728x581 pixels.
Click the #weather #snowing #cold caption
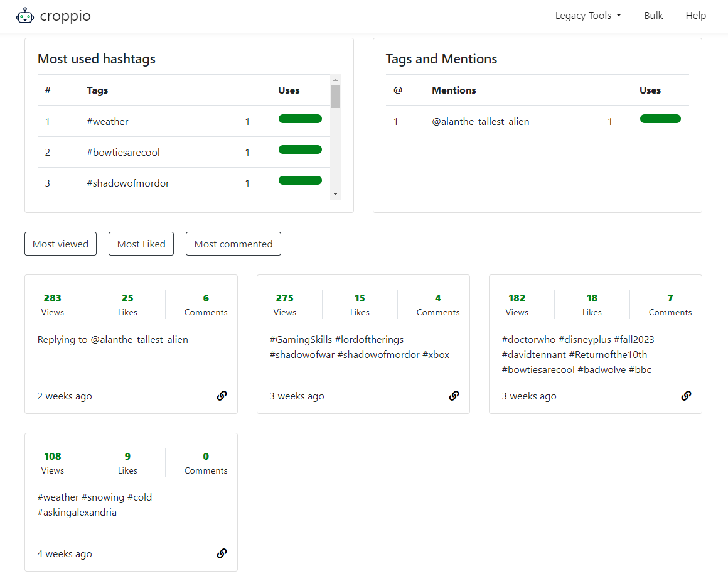pyautogui.click(x=95, y=505)
